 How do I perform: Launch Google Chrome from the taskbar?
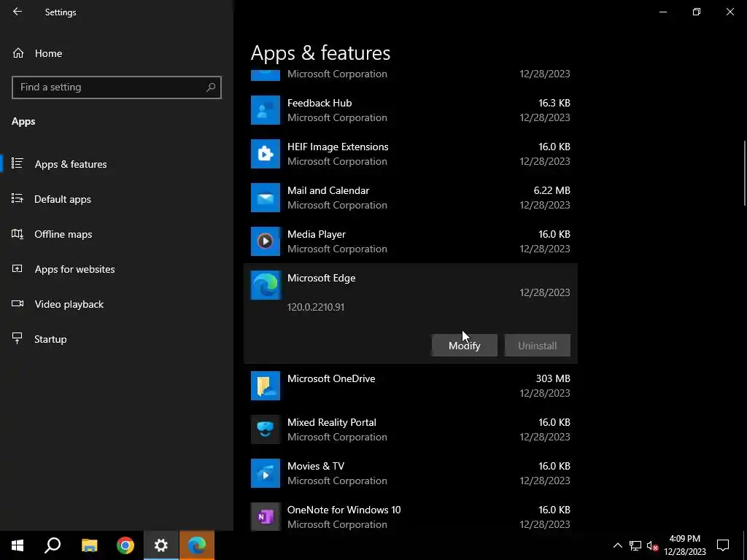pyautogui.click(x=125, y=545)
